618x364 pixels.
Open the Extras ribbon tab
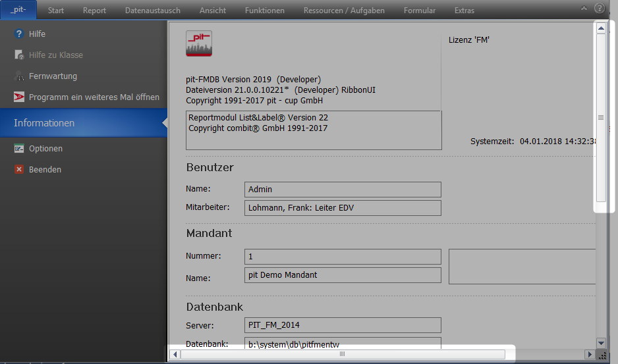tap(464, 11)
